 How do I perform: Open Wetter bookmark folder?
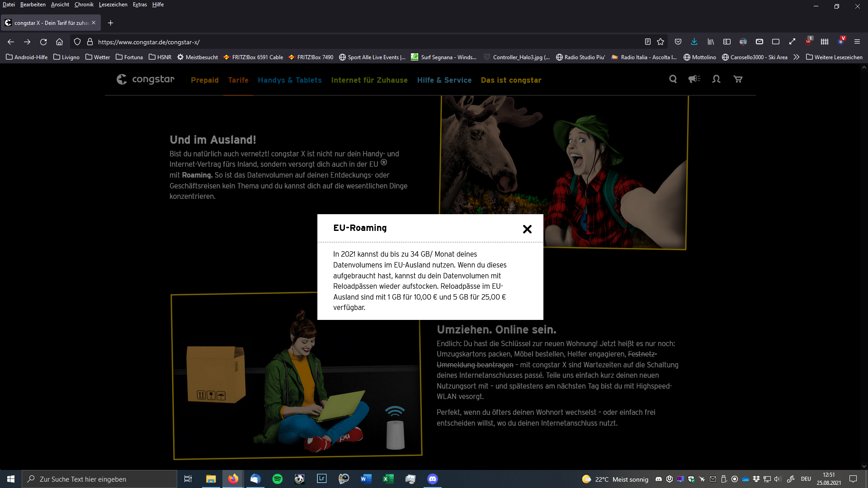coord(98,57)
